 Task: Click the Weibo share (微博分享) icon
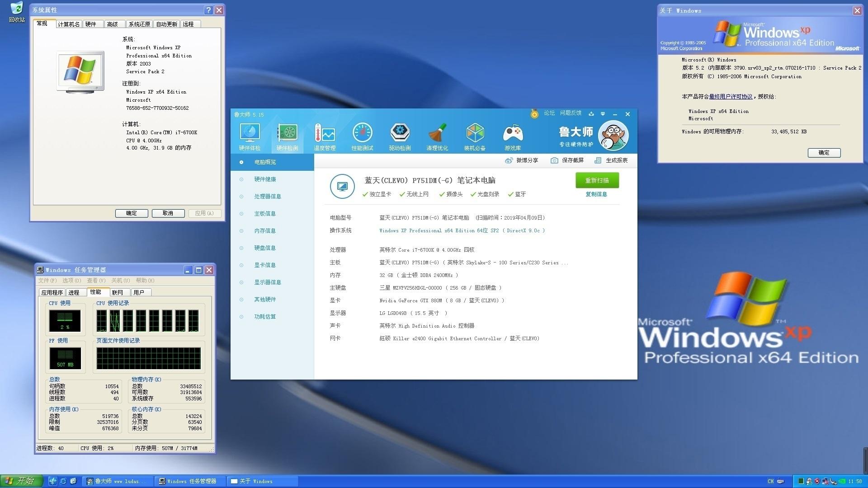click(x=509, y=160)
